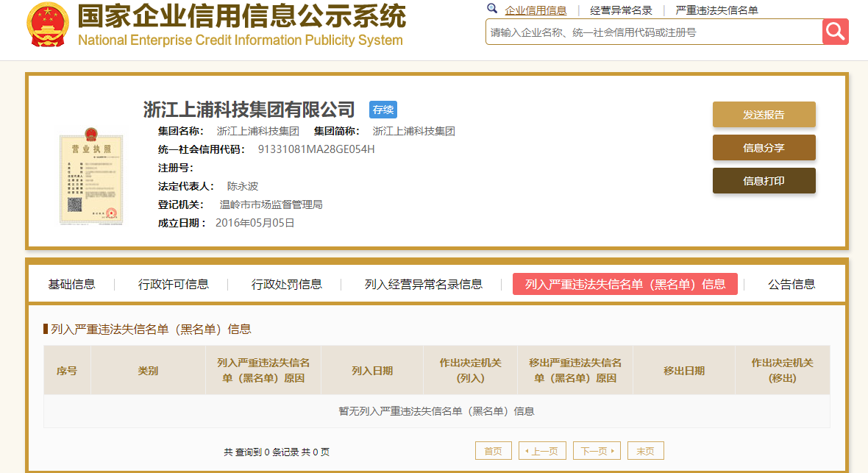Click the small blue magnifier icon
This screenshot has height=473, width=868.
[491, 8]
